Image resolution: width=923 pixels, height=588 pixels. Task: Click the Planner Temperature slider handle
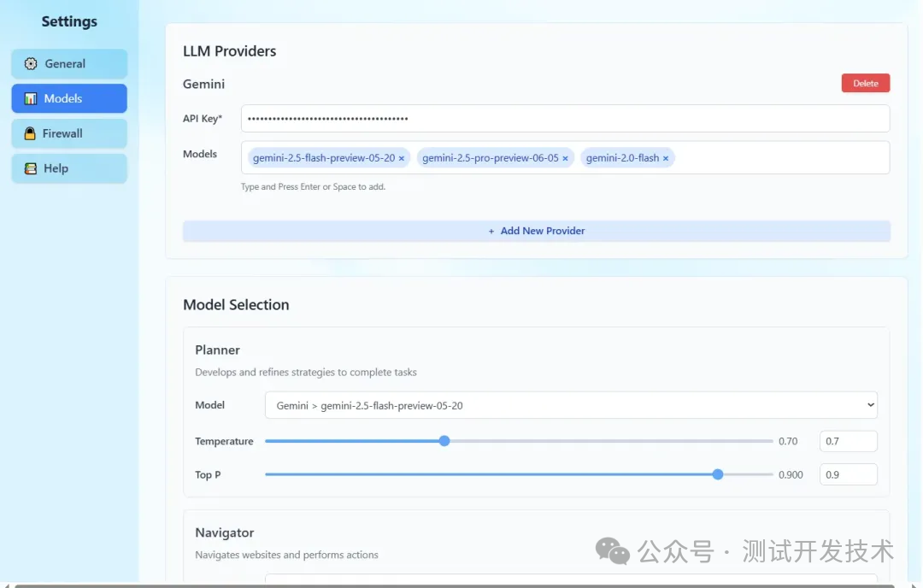(x=444, y=441)
